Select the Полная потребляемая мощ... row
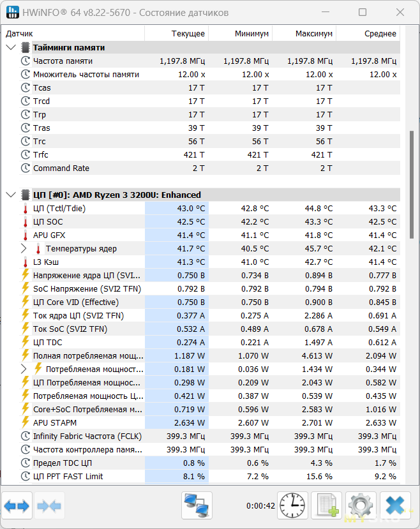This screenshot has width=420, height=529. (x=209, y=355)
